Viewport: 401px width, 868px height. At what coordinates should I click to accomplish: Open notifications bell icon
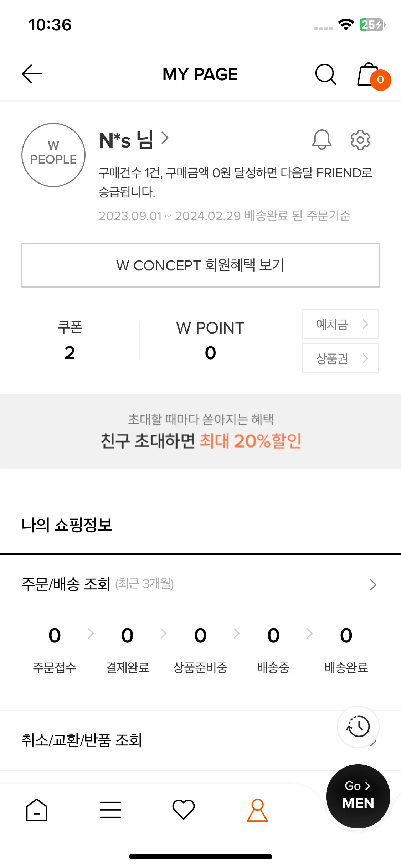[322, 139]
